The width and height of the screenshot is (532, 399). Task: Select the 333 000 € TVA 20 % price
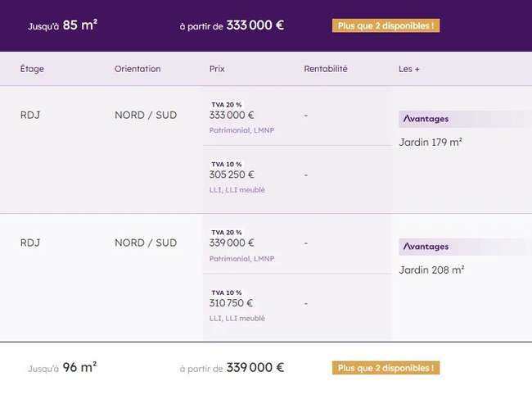click(x=232, y=116)
